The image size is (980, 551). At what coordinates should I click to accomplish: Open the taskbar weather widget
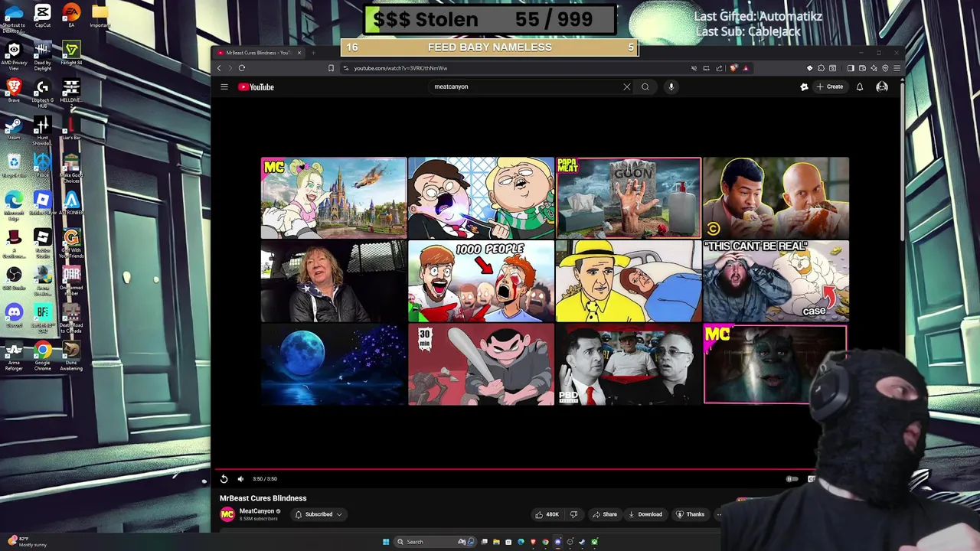(x=27, y=541)
